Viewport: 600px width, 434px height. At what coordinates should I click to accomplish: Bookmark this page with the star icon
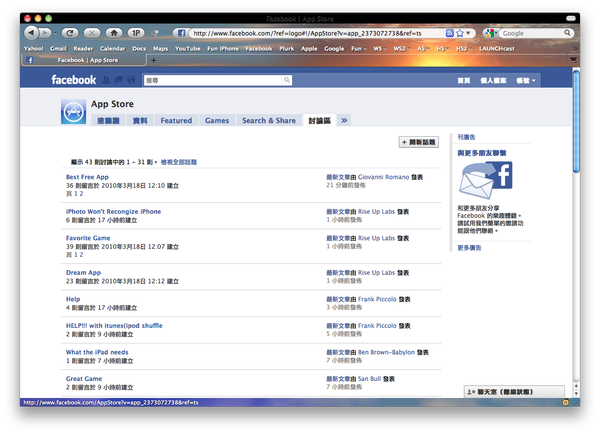click(x=460, y=33)
